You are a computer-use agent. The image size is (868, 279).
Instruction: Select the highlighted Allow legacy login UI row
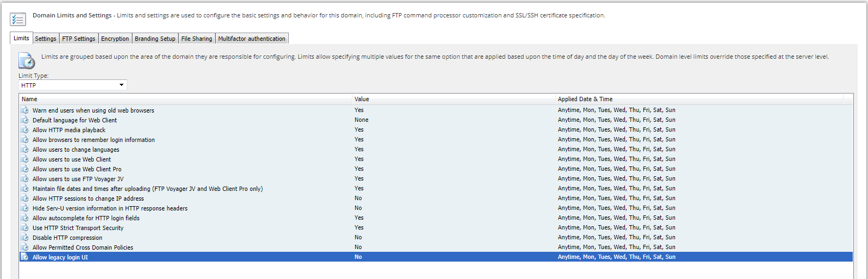[436, 257]
